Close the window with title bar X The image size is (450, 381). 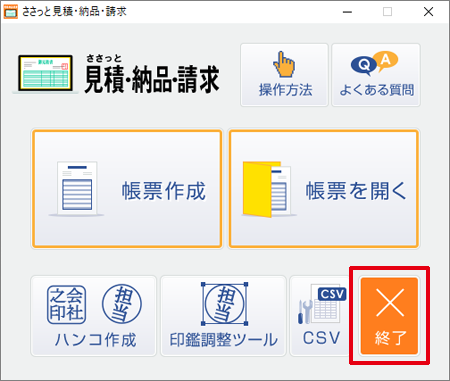click(x=428, y=12)
